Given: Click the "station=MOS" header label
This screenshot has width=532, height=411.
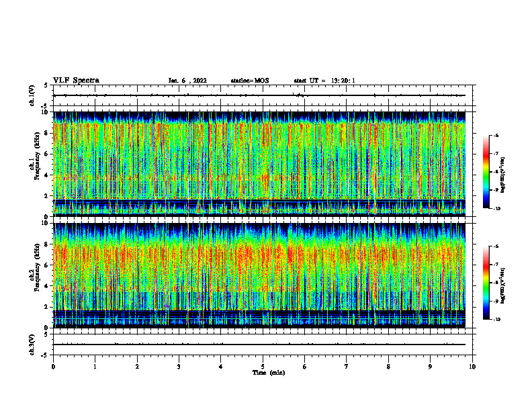Looking at the screenshot, I should coord(250,81).
